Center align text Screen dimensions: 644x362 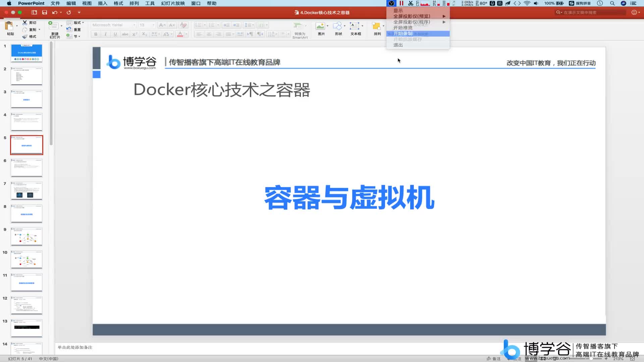[209, 34]
